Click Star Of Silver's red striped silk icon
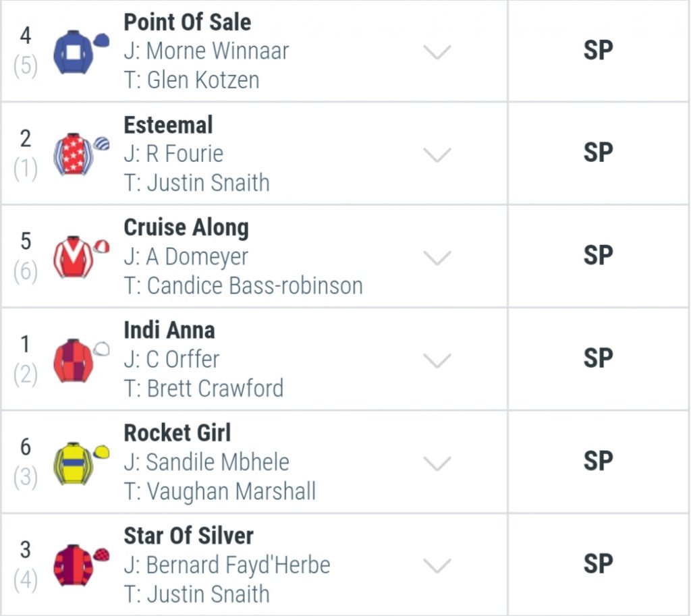Image resolution: width=691 pixels, height=616 pixels. (x=81, y=565)
